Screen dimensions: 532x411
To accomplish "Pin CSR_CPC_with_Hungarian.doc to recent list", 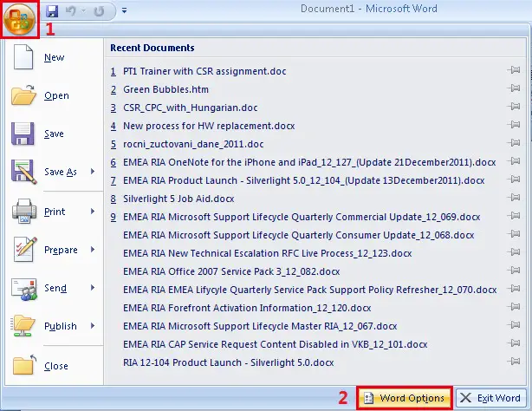I will pyautogui.click(x=514, y=107).
